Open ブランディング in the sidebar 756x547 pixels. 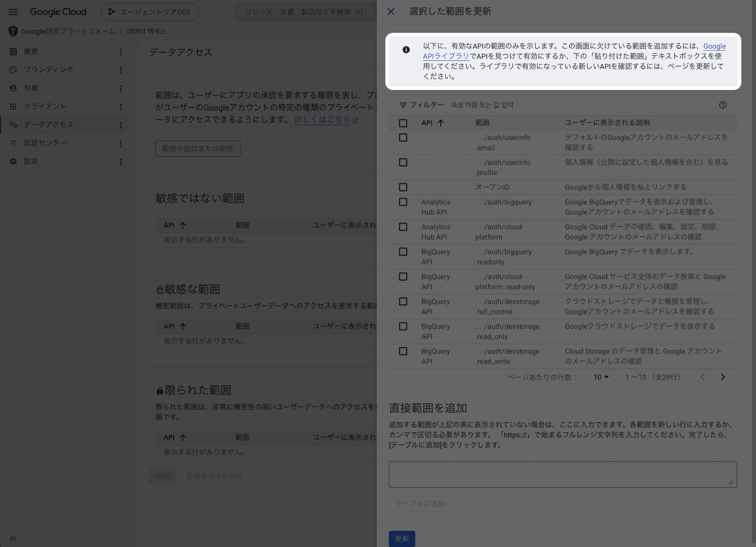pos(49,70)
